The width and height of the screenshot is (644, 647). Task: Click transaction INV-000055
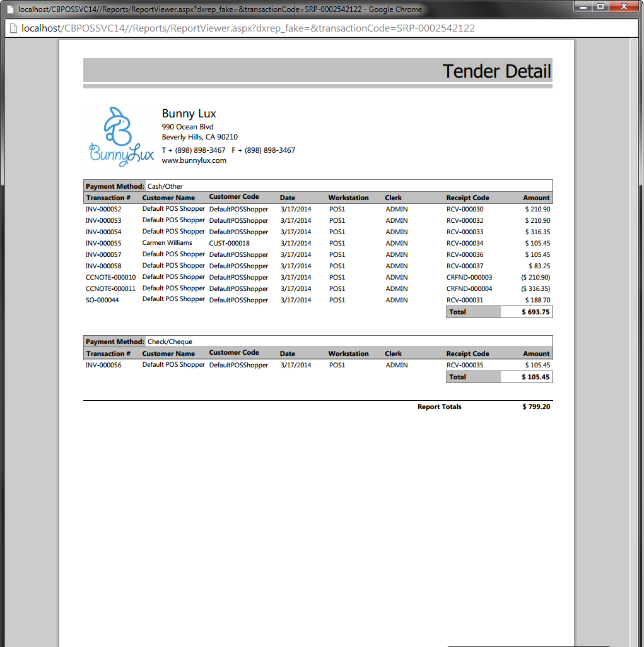pos(103,243)
